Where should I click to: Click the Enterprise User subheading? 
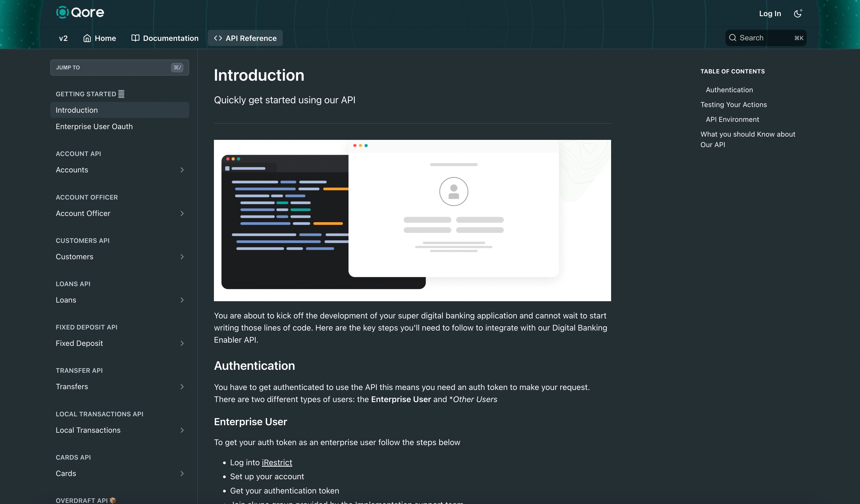pyautogui.click(x=250, y=422)
